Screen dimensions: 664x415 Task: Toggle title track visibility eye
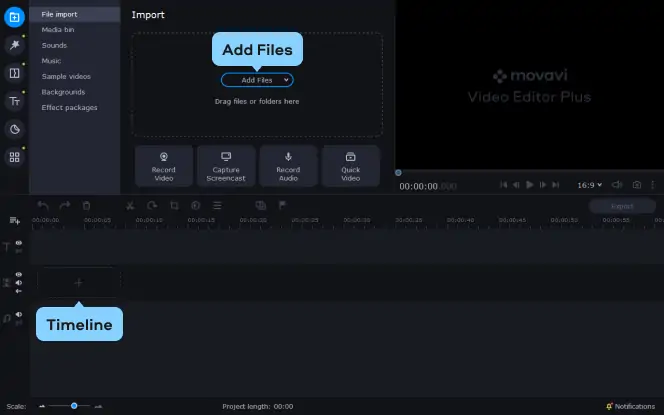[19, 243]
